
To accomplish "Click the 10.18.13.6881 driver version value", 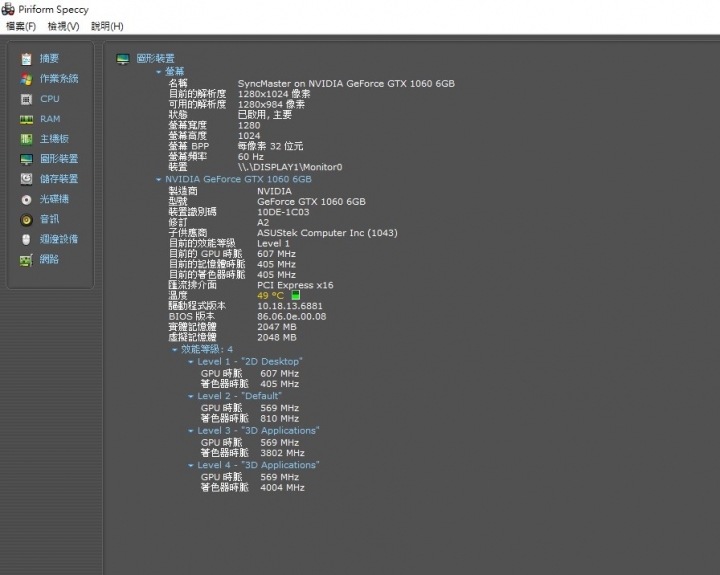I will click(290, 306).
